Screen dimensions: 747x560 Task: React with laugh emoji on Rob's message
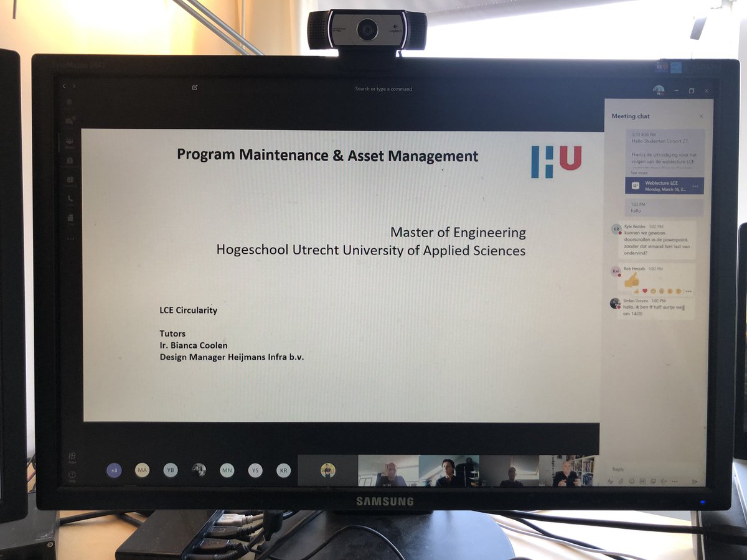[654, 291]
